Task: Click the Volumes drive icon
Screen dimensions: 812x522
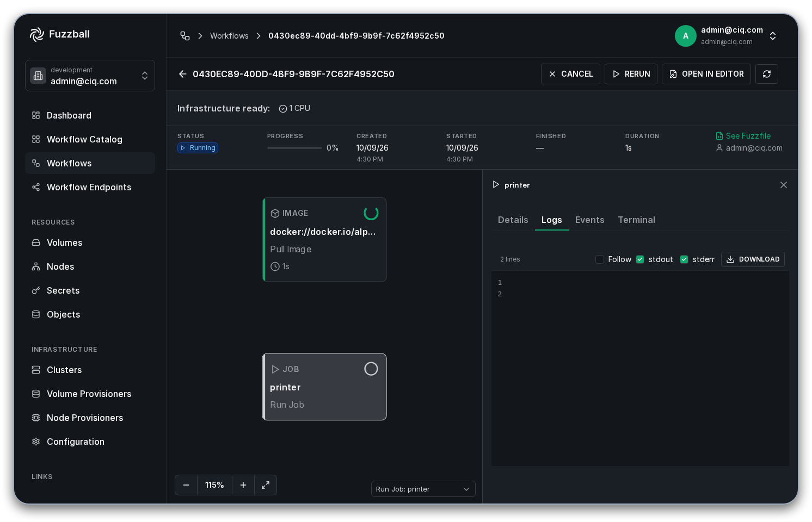Action: 36,243
